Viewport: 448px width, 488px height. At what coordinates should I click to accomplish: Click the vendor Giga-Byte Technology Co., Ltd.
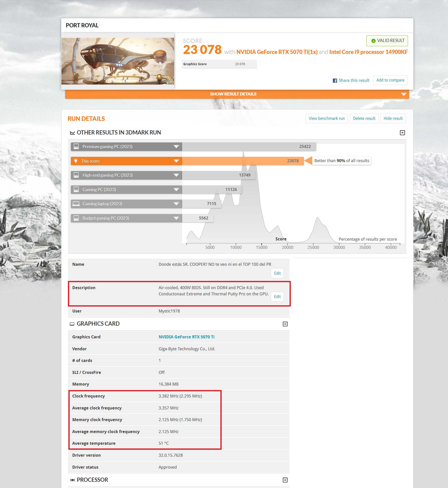[x=187, y=349]
